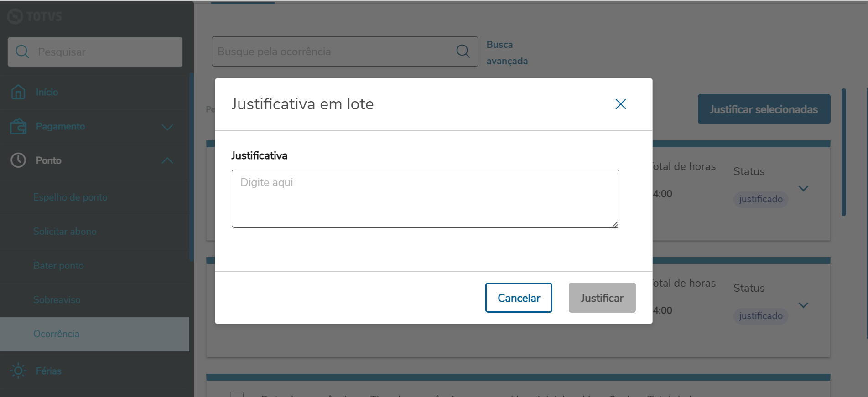The height and width of the screenshot is (397, 868).
Task: Click the occurrence search magnifier icon
Action: tap(463, 52)
